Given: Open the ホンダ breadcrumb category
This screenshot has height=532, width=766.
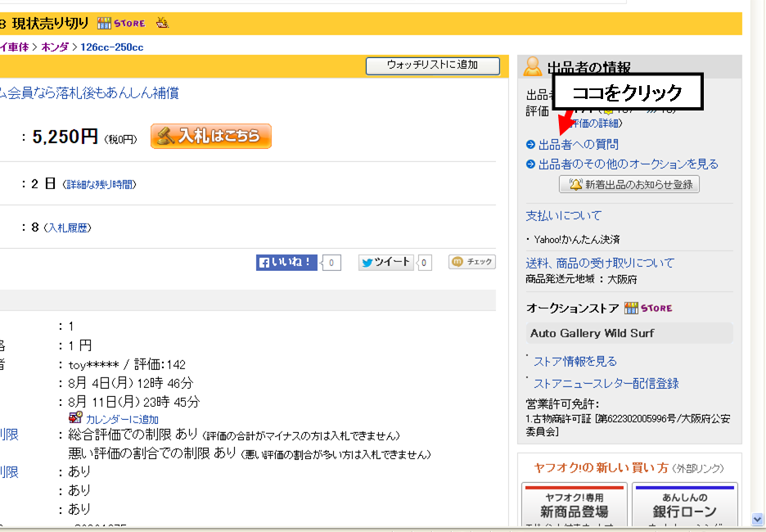Looking at the screenshot, I should [x=55, y=47].
